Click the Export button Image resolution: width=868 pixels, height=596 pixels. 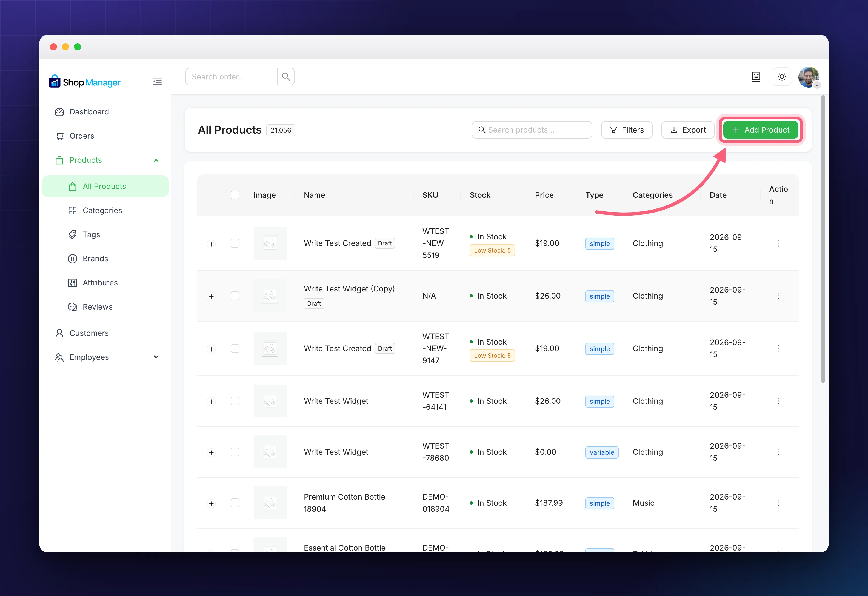688,130
